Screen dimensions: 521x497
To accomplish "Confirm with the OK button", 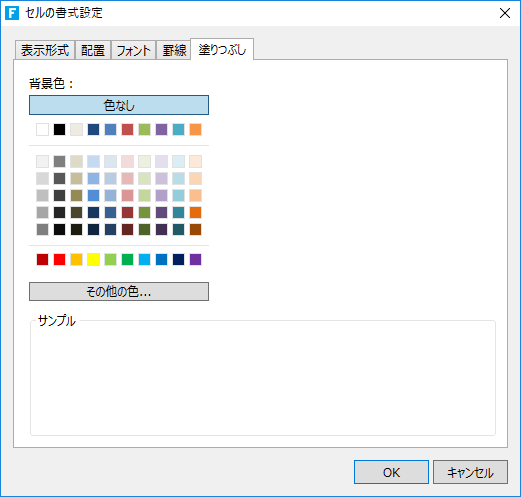I will pyautogui.click(x=391, y=472).
